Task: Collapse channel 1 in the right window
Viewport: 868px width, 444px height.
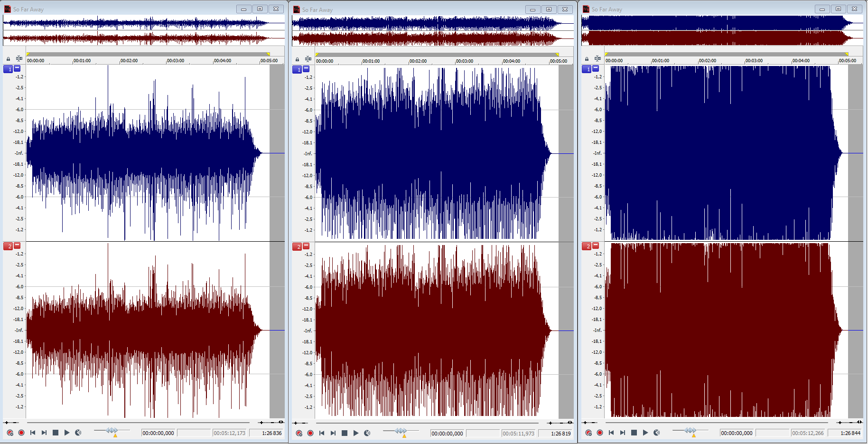Action: click(x=596, y=68)
